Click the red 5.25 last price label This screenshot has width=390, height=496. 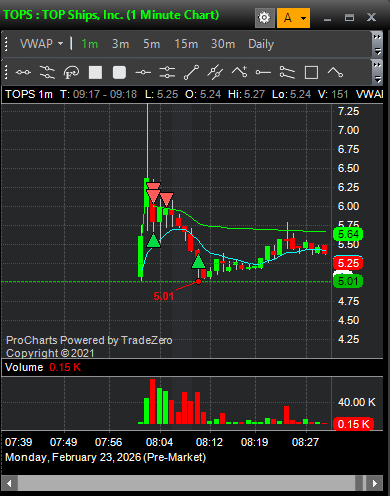coord(348,263)
